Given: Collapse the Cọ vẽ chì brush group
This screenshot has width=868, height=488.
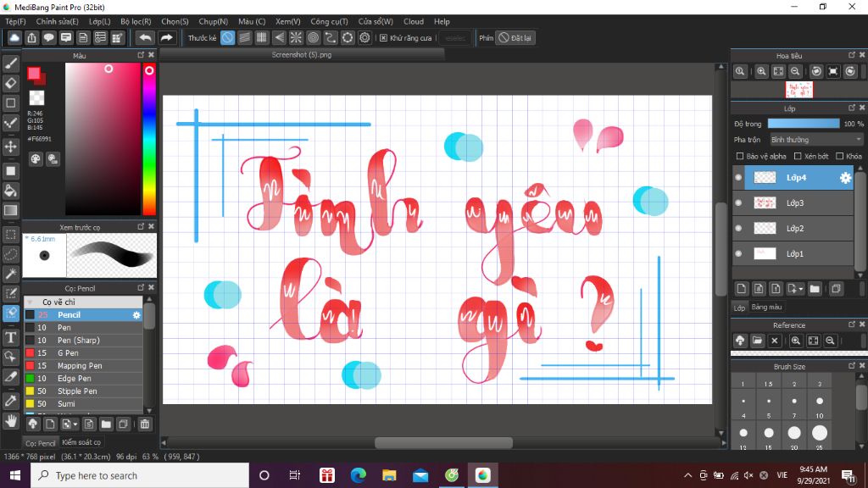Looking at the screenshot, I should click(30, 302).
